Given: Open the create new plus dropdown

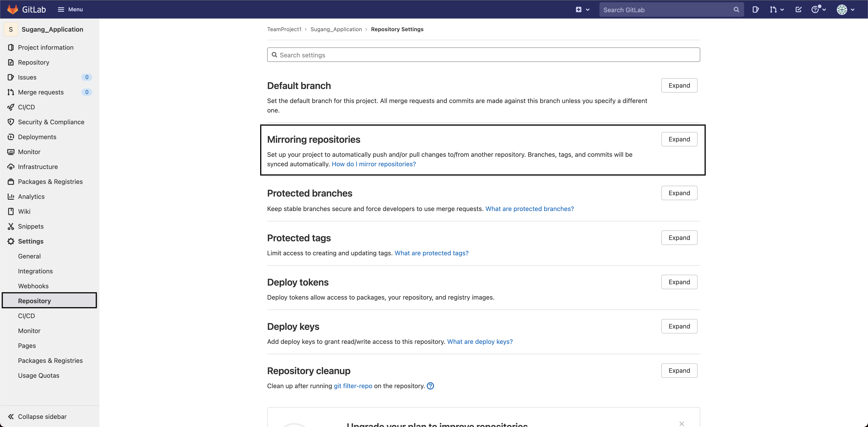Looking at the screenshot, I should [x=582, y=9].
